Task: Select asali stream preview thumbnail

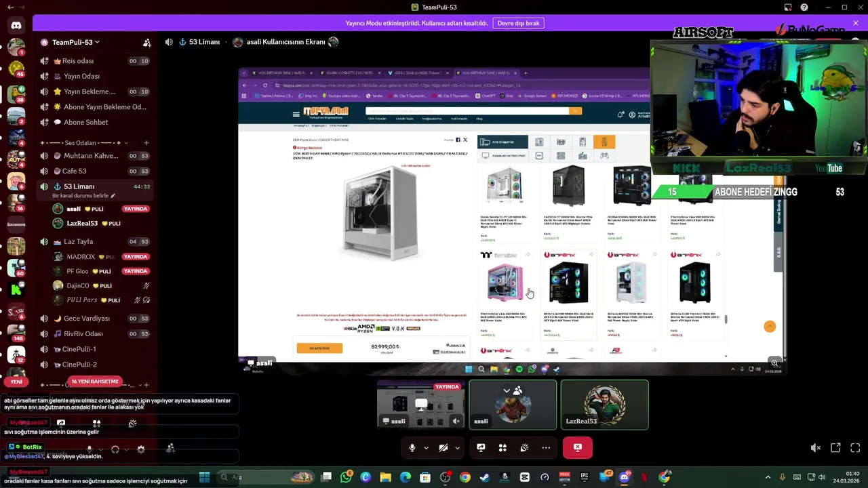Action: pos(421,405)
